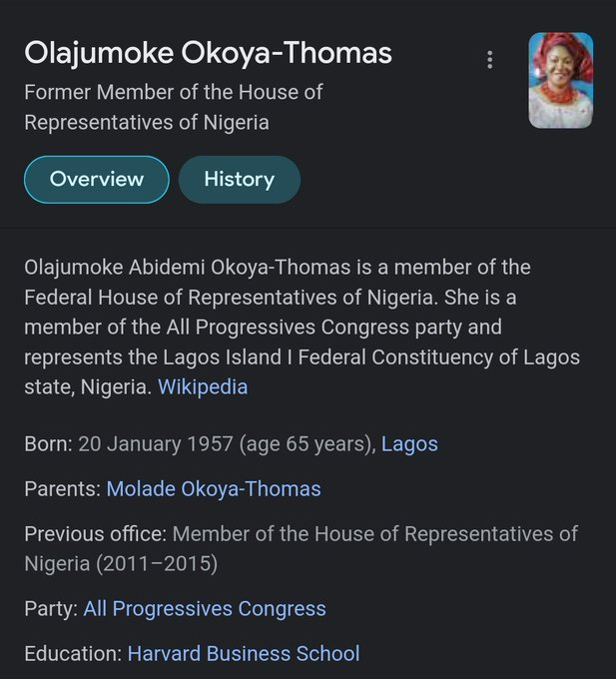Click the profile photo thumbnail
Viewport: 616px width, 679px height.
(x=560, y=80)
